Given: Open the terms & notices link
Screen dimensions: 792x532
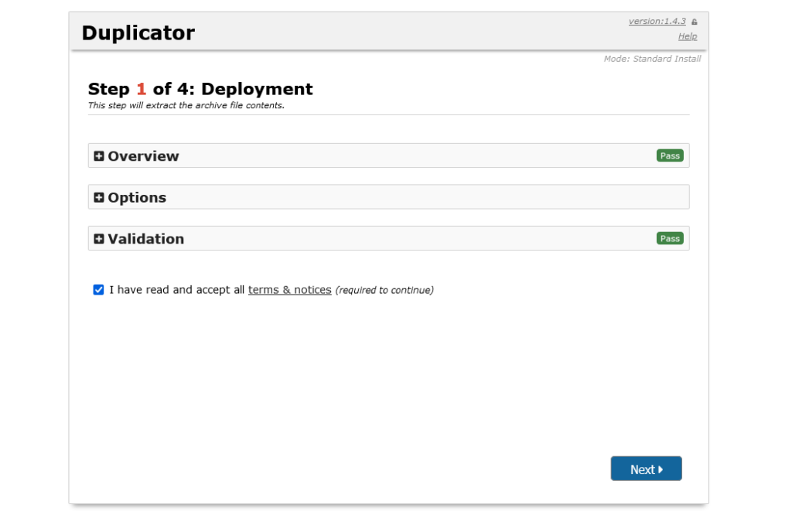Looking at the screenshot, I should click(x=289, y=289).
